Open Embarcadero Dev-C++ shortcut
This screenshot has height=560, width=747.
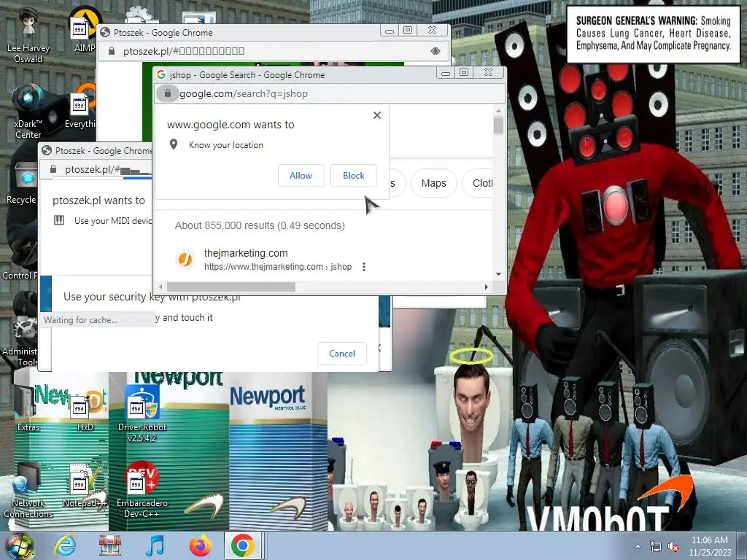point(142,491)
